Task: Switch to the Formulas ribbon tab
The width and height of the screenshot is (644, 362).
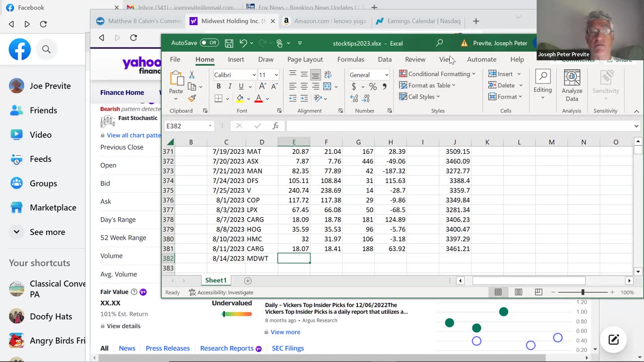Action: (351, 59)
